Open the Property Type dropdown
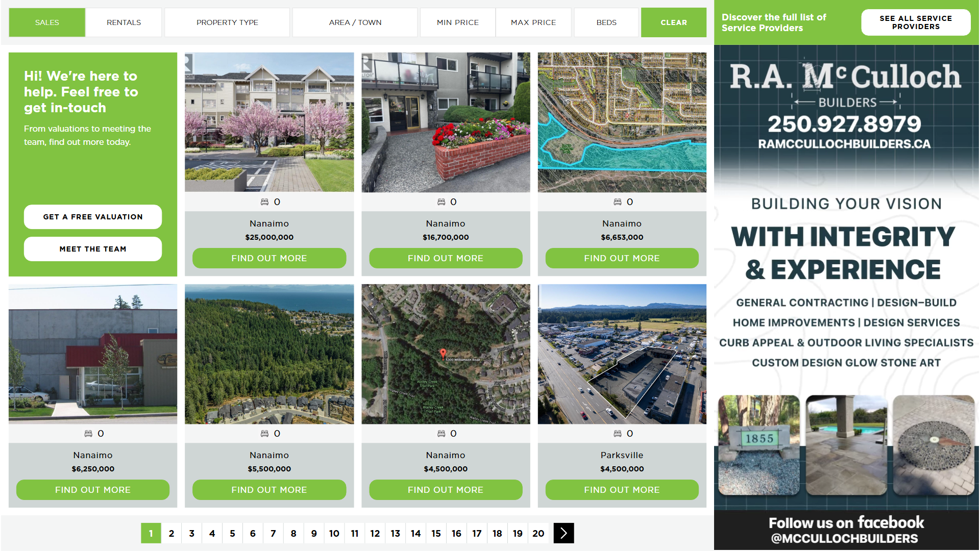 [227, 22]
